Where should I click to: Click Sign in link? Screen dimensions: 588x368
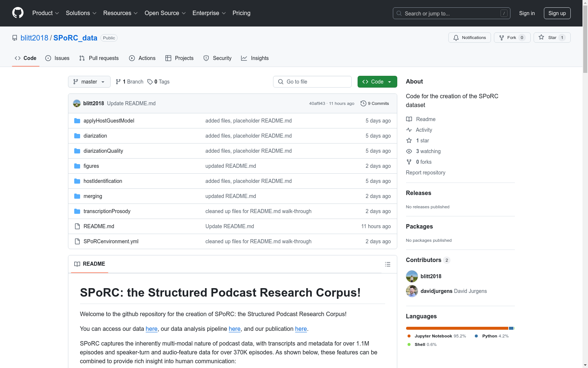[x=527, y=13]
